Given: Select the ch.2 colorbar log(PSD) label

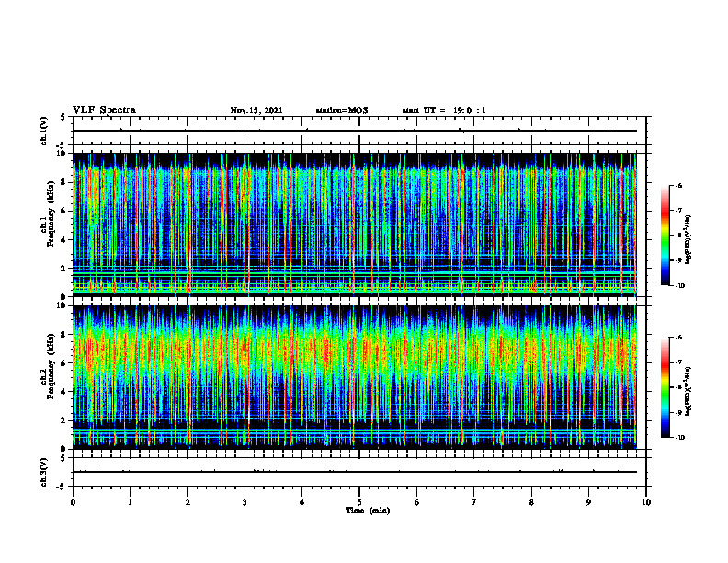Looking at the screenshot, I should tap(688, 392).
